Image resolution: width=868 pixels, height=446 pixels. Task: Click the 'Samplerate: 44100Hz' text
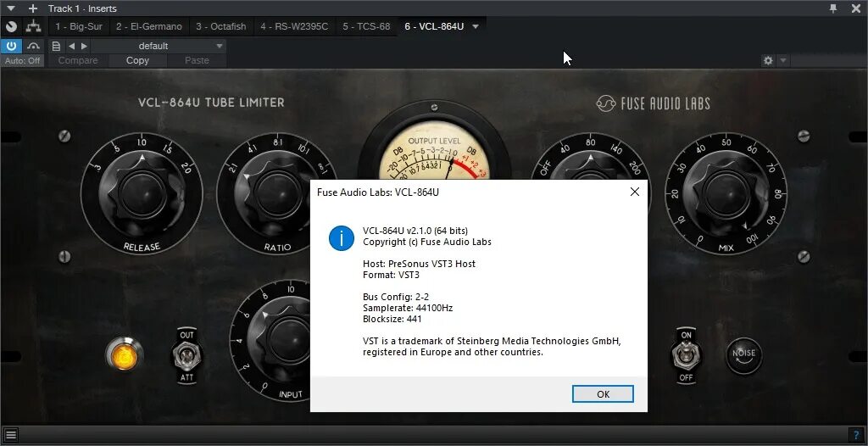(408, 308)
